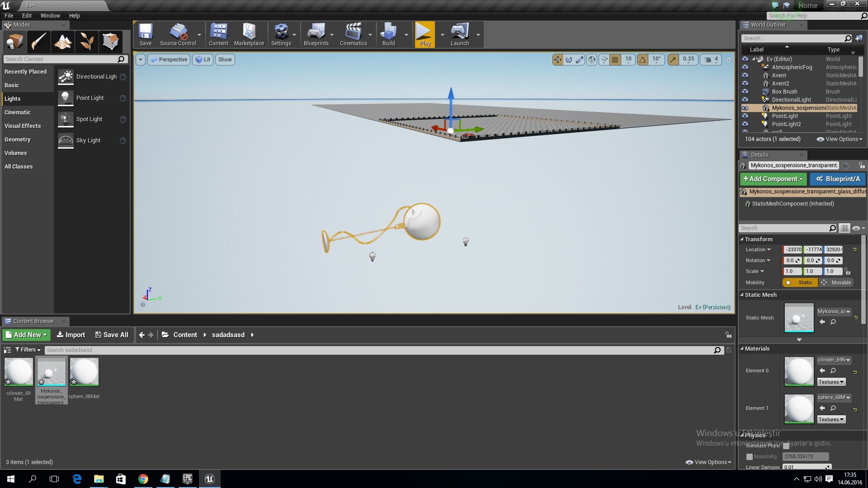This screenshot has width=868, height=488.
Task: Click the Save All button
Action: 112,335
